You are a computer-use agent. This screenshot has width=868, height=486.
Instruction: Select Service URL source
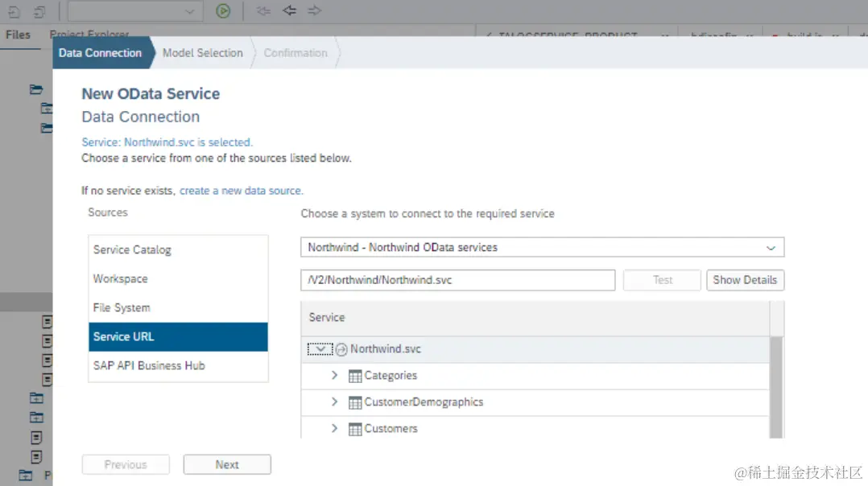[178, 336]
